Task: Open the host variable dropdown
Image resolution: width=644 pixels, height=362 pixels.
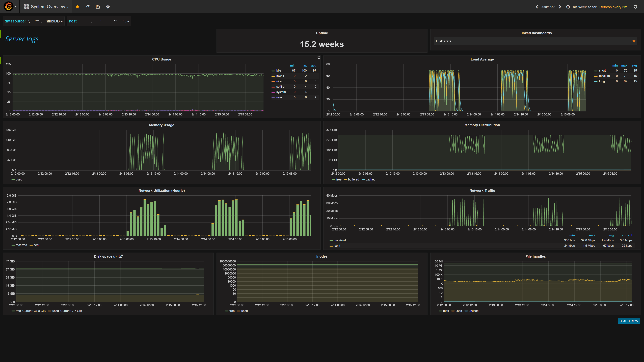Action: [99, 21]
